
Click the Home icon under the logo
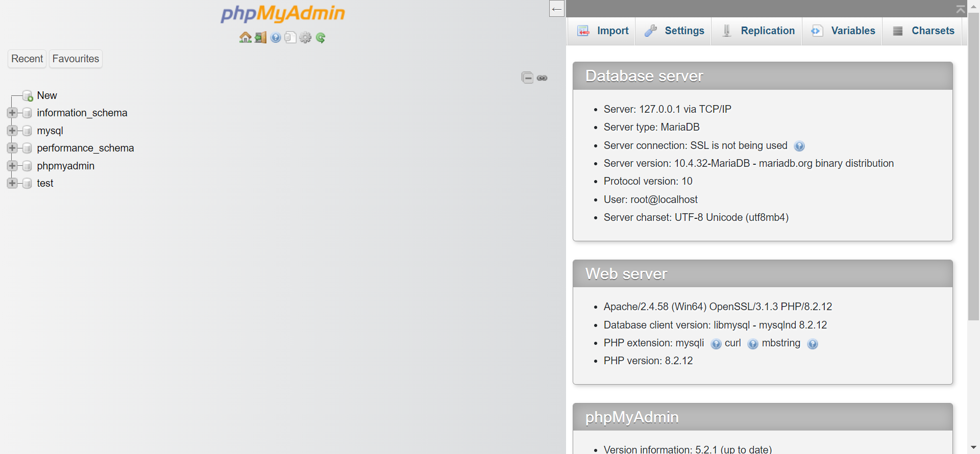246,37
